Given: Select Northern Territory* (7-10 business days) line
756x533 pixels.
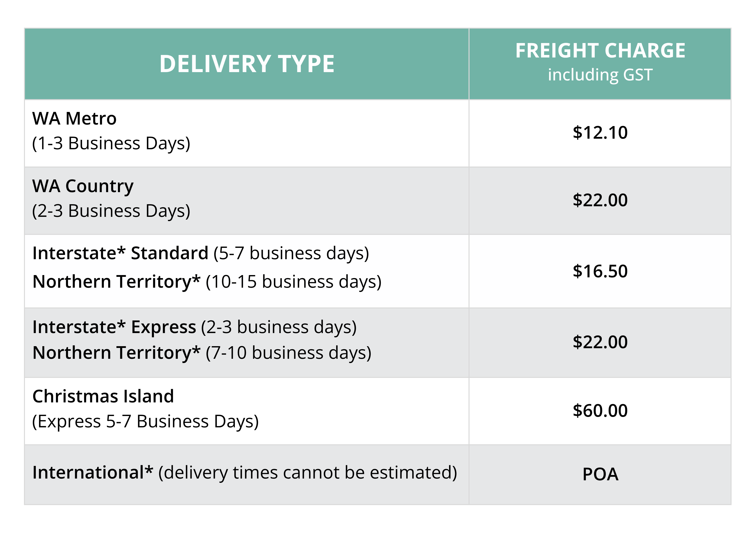Looking at the screenshot, I should point(202,353).
